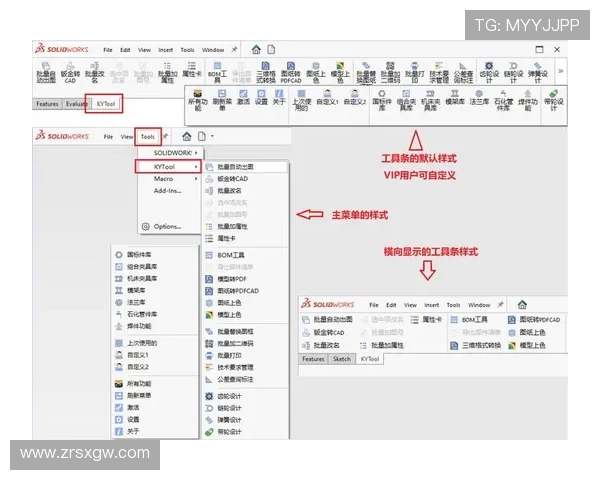Expand top ribbon overflow chevron
This screenshot has height=480, width=600.
(559, 71)
